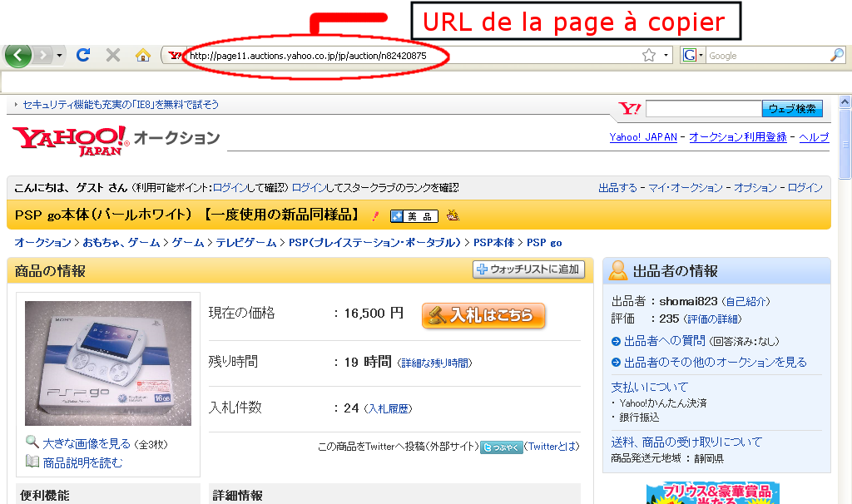
Task: Follow the Yahoo! JAPAN link
Action: tap(643, 137)
